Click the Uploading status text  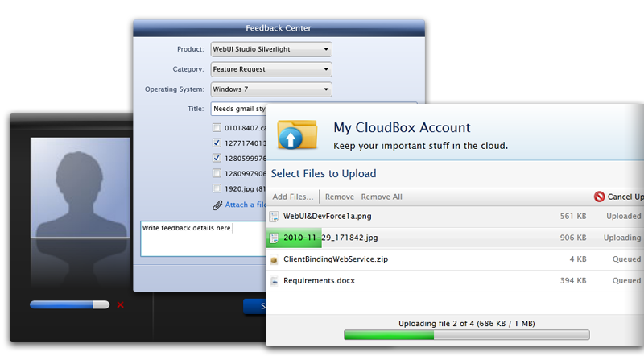(x=622, y=238)
